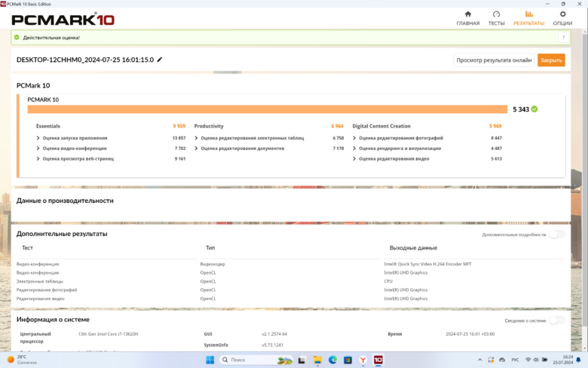Click the pencil icon to rename result

tap(160, 60)
